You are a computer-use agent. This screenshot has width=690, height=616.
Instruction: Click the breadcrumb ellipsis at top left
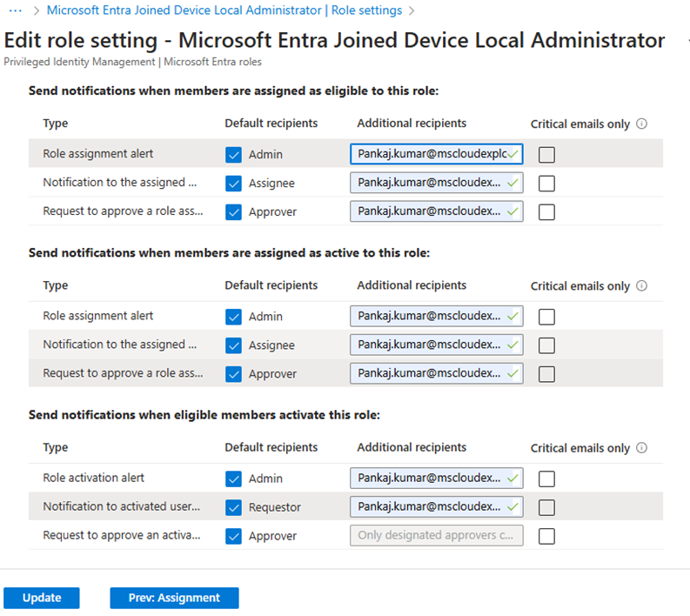(x=14, y=10)
